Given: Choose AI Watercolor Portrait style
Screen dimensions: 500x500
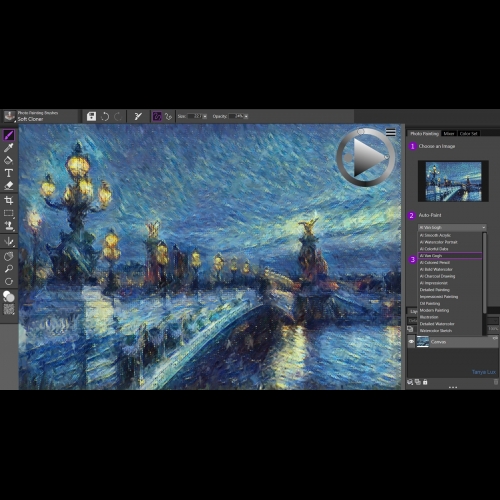Looking at the screenshot, I should (x=450, y=242).
